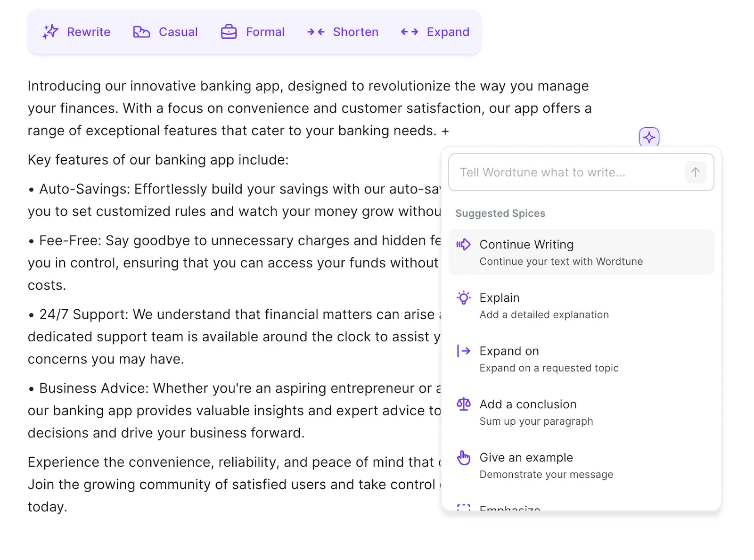
Task: Click the Expand on arrow icon
Action: (464, 351)
